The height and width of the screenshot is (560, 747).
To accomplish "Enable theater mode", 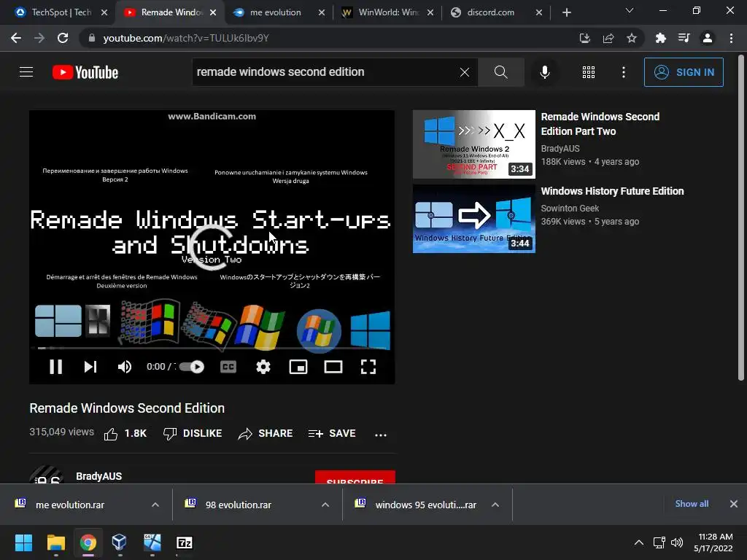I will (x=333, y=367).
